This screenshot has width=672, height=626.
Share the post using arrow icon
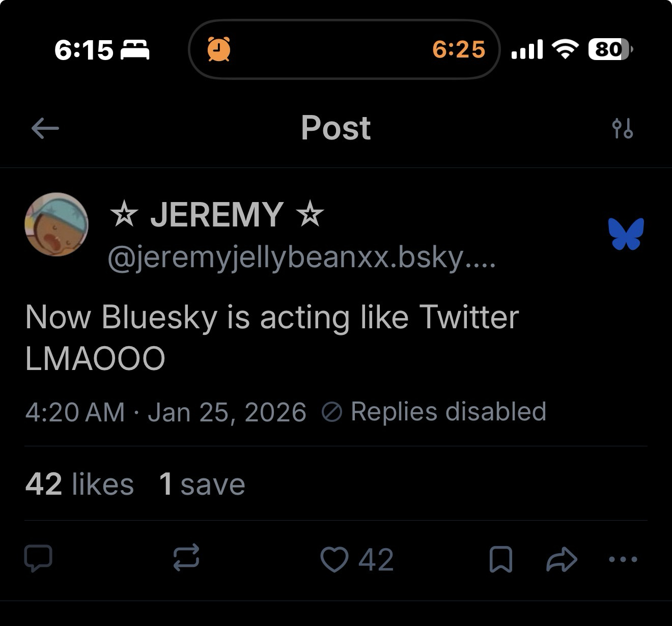[562, 559]
